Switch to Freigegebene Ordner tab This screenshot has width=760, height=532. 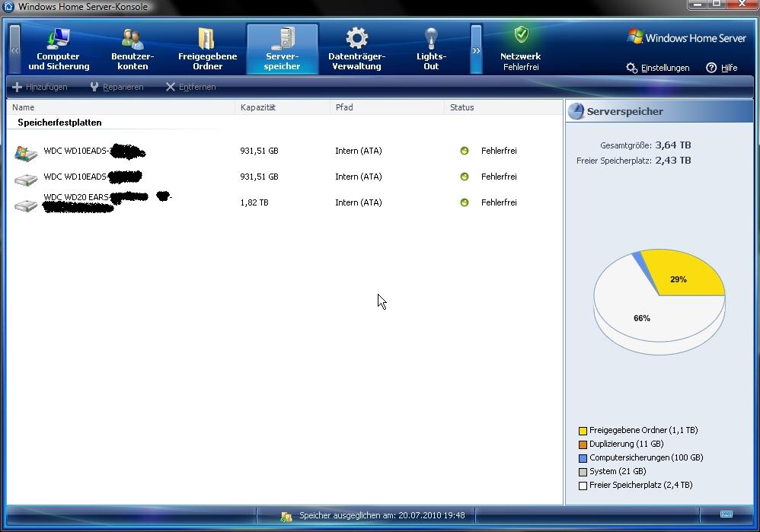point(207,49)
